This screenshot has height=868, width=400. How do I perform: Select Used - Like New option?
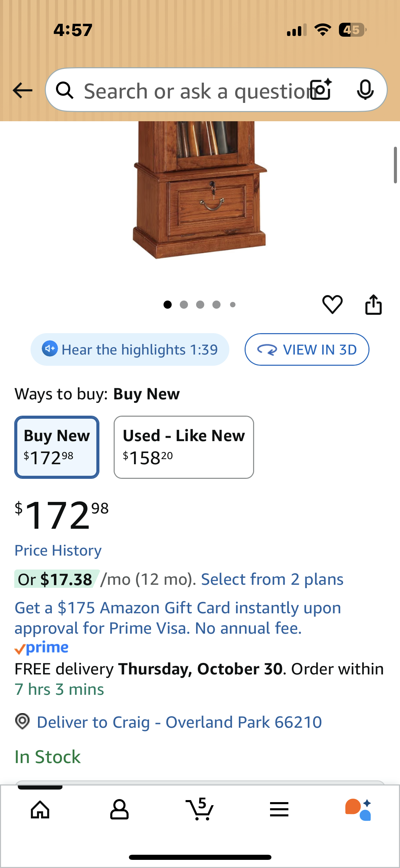[x=184, y=447]
